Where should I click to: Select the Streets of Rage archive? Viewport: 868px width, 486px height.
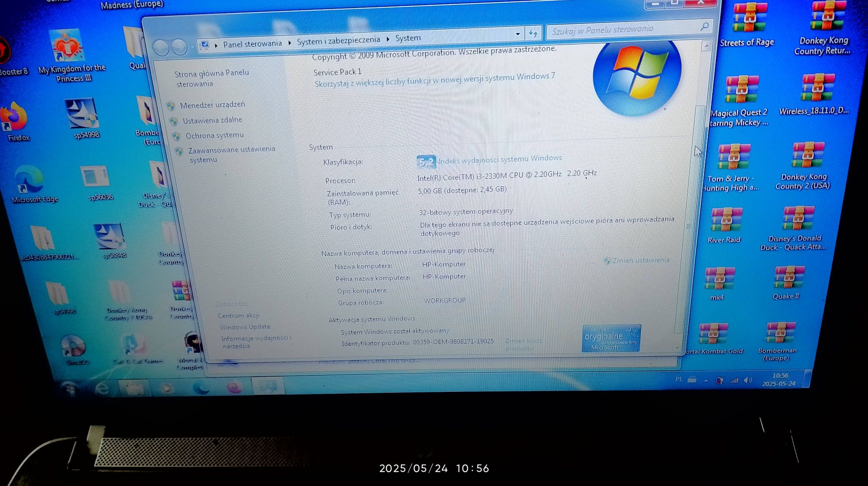point(747,25)
